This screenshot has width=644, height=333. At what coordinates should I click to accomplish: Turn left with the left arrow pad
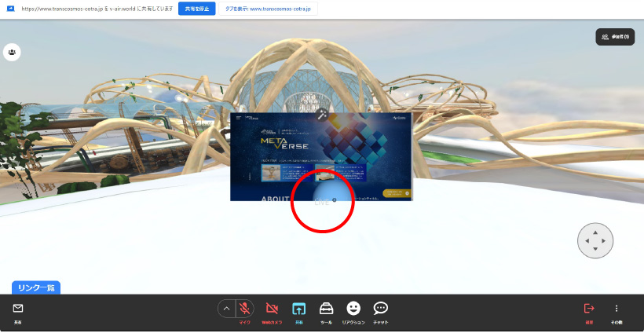tap(587, 241)
